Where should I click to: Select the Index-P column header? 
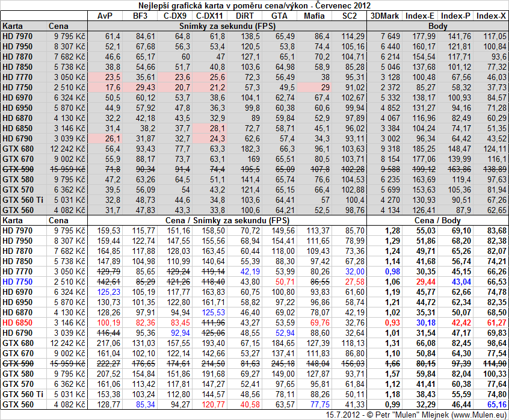(455, 16)
